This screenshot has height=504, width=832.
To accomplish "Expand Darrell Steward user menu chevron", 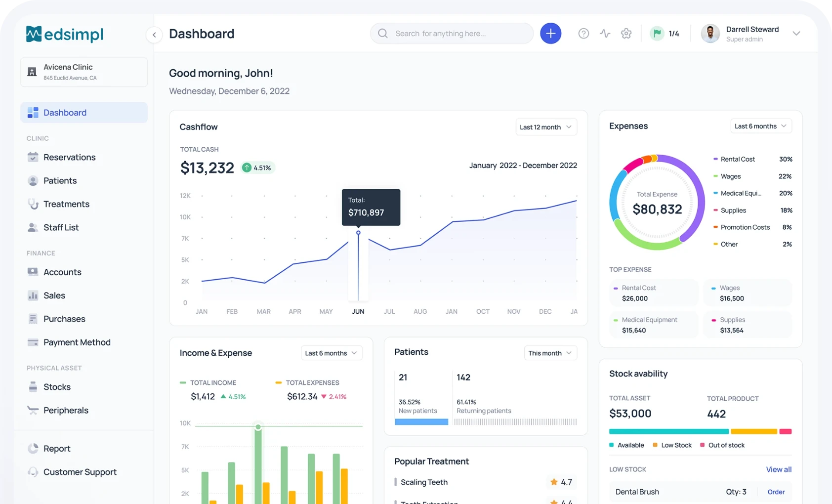I will [796, 34].
